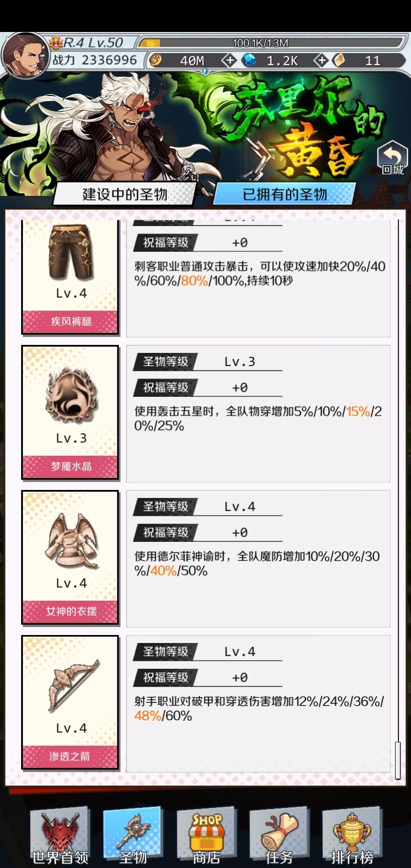
Task: Select the 圣物 relic bottom icon
Action: (x=133, y=836)
